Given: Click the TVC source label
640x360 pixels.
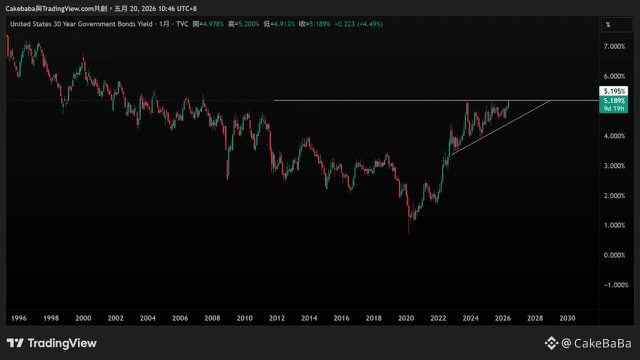Looking at the screenshot, I should 182,24.
